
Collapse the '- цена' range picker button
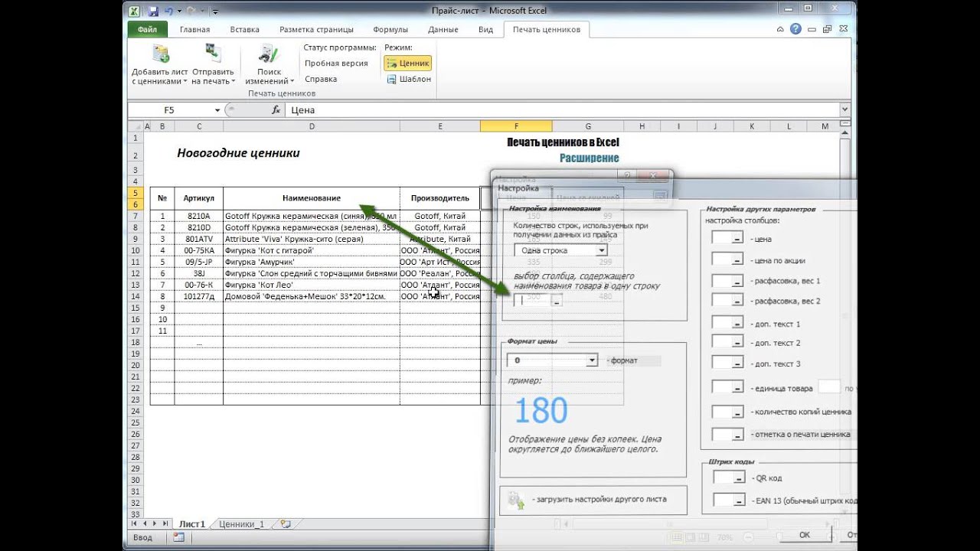point(737,239)
